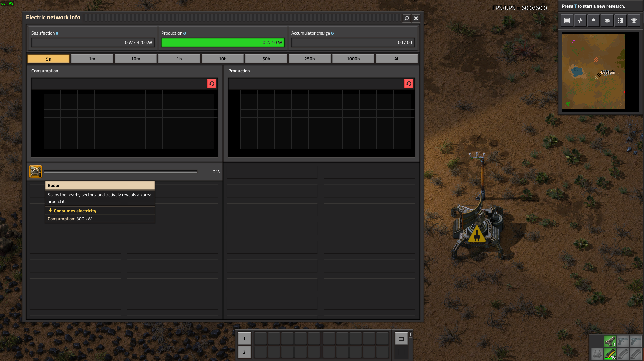The height and width of the screenshot is (361, 644).
Task: Click the Satisfaction bar showing 0 W / 320 kW
Action: (93, 42)
